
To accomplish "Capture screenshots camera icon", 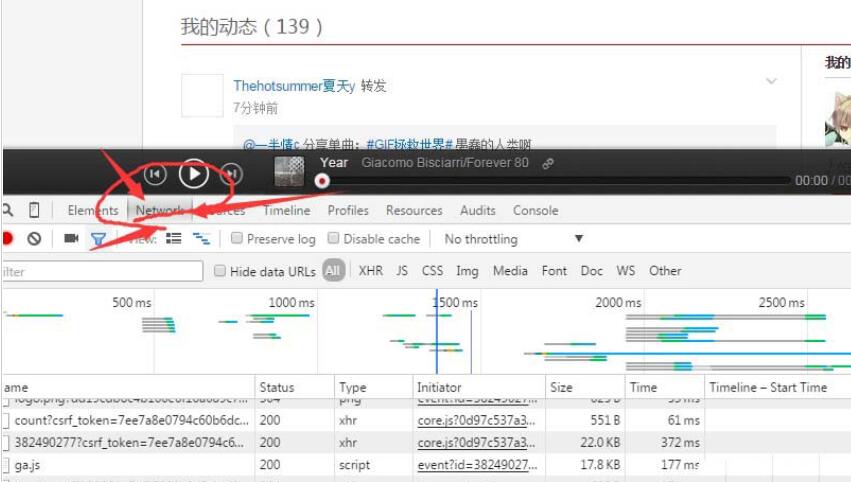I will coord(71,238).
